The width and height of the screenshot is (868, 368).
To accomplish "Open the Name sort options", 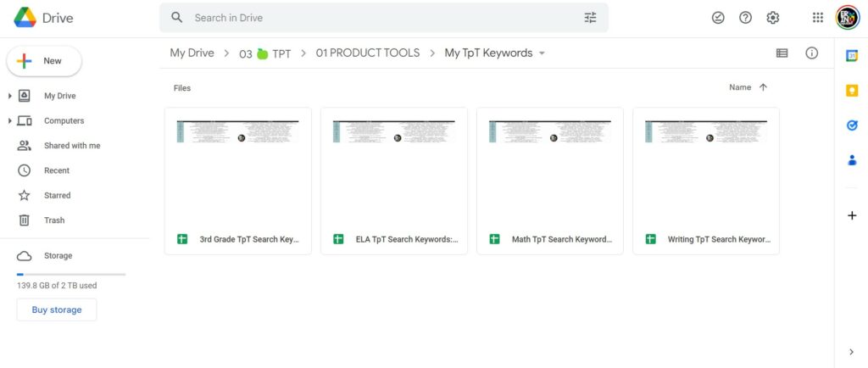I will [x=740, y=87].
